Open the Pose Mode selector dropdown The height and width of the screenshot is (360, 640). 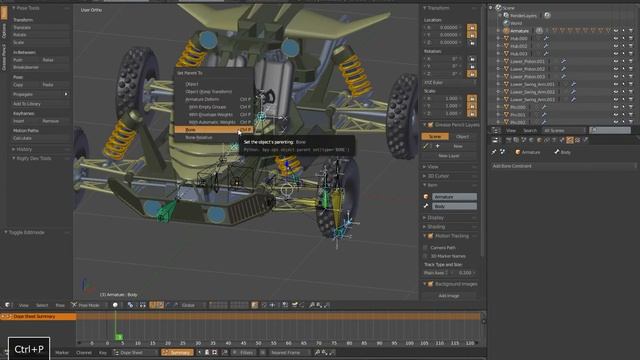tap(88, 305)
